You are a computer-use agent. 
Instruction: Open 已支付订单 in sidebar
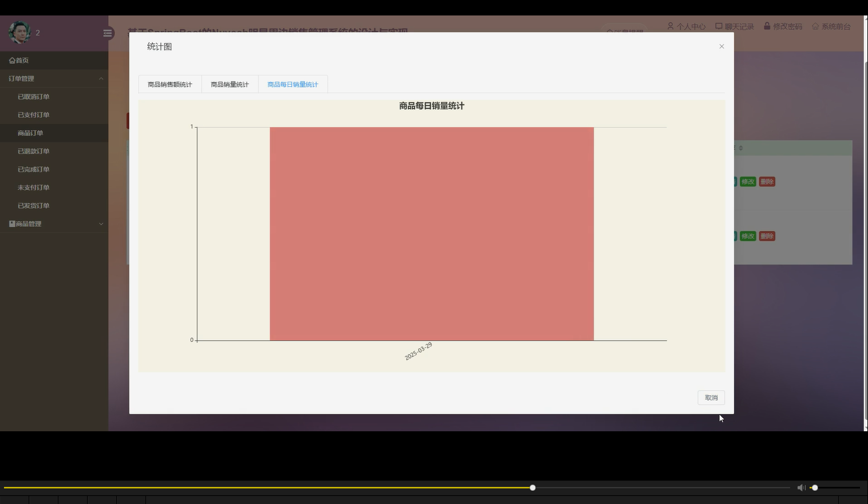(33, 115)
